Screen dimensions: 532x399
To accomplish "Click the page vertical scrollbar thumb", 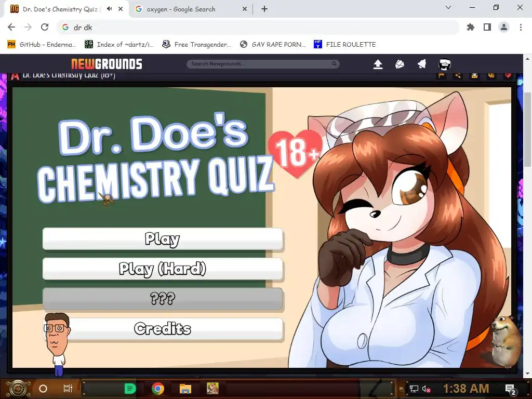I will coord(527,129).
